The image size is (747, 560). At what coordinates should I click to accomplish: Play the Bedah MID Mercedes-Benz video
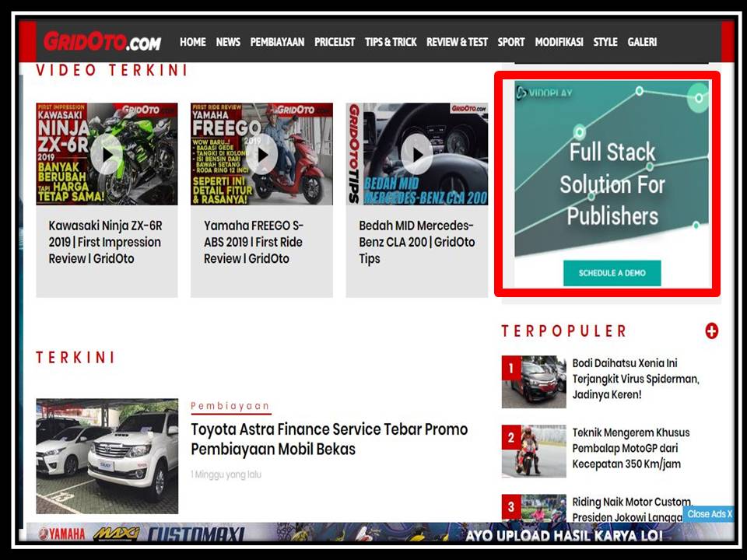[x=417, y=154]
